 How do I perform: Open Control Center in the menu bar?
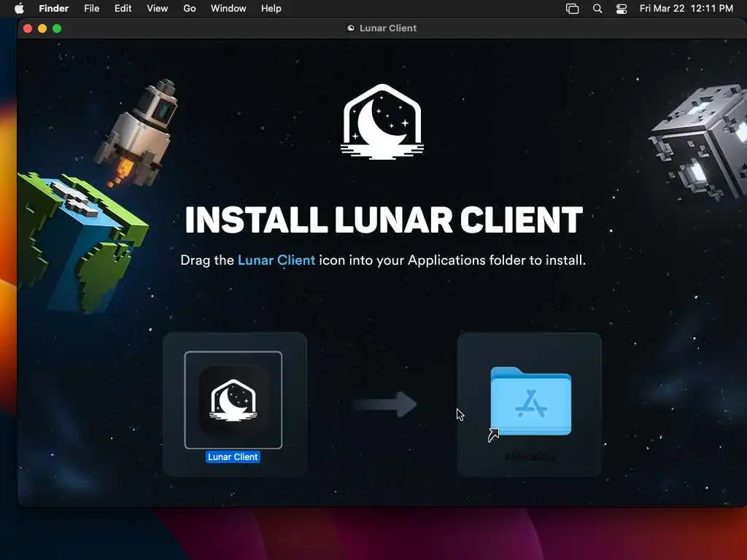tap(622, 9)
